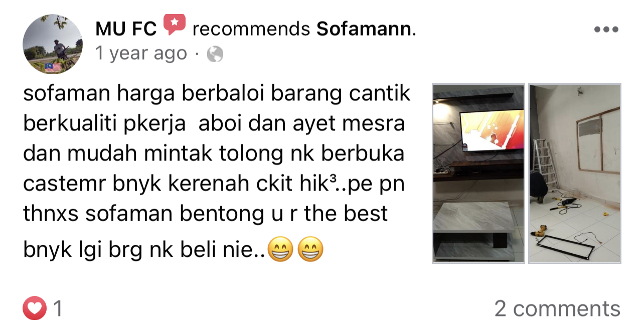
Task: Click the word recommends in header
Action: [251, 30]
